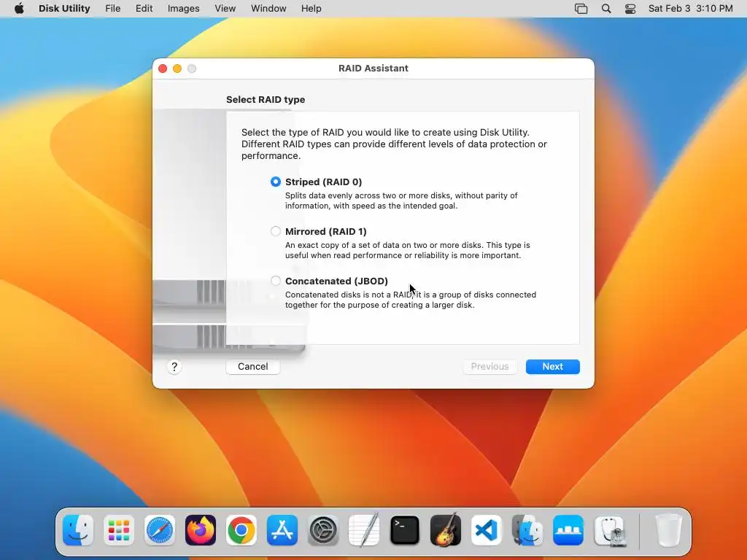Open Migration Assistant from the Dock

(x=527, y=530)
